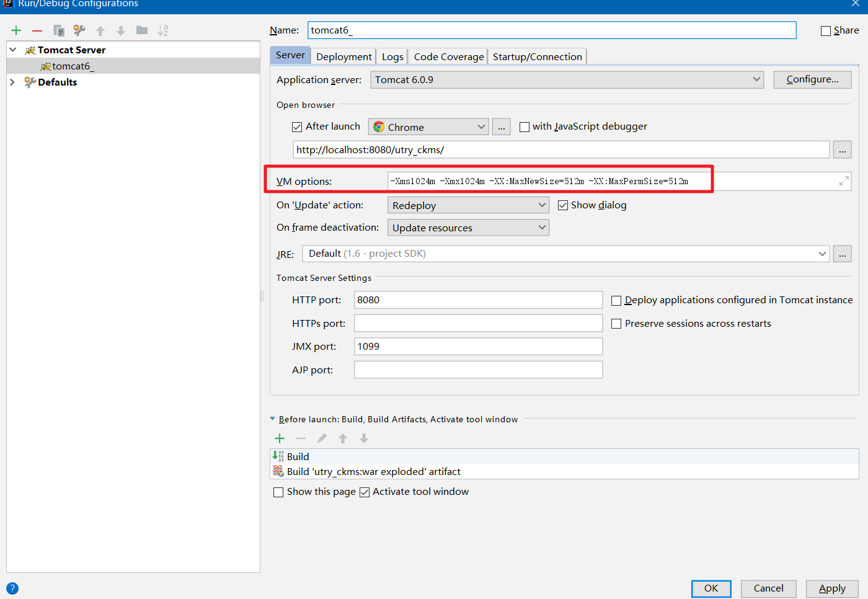Click the Apply button
Viewport: 868px width, 599px height.
coord(832,588)
